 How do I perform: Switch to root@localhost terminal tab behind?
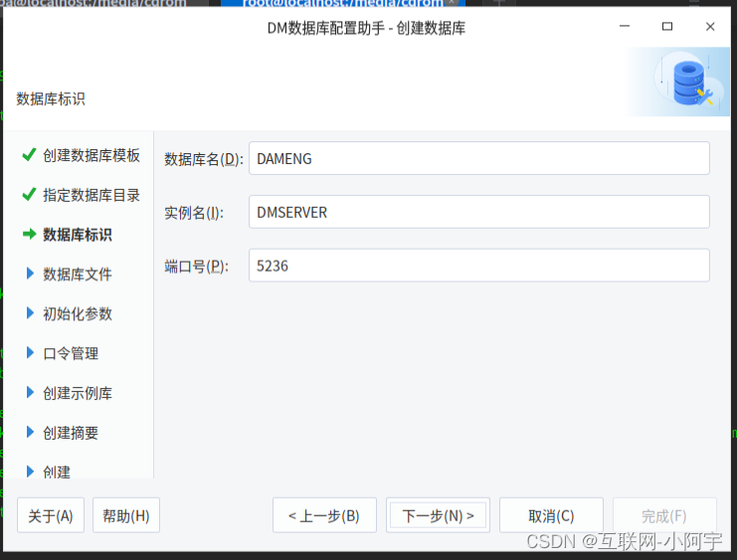pos(342,3)
